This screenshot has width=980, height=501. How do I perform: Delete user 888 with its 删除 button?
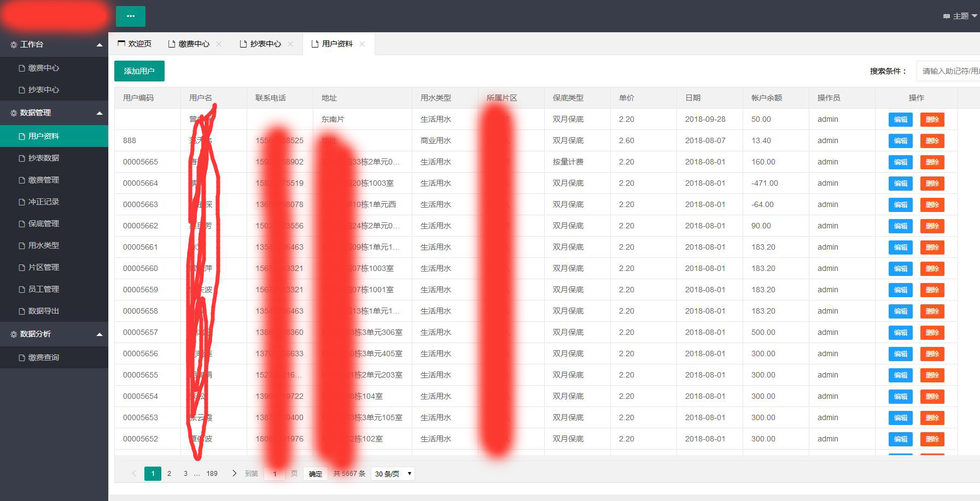[x=932, y=140]
